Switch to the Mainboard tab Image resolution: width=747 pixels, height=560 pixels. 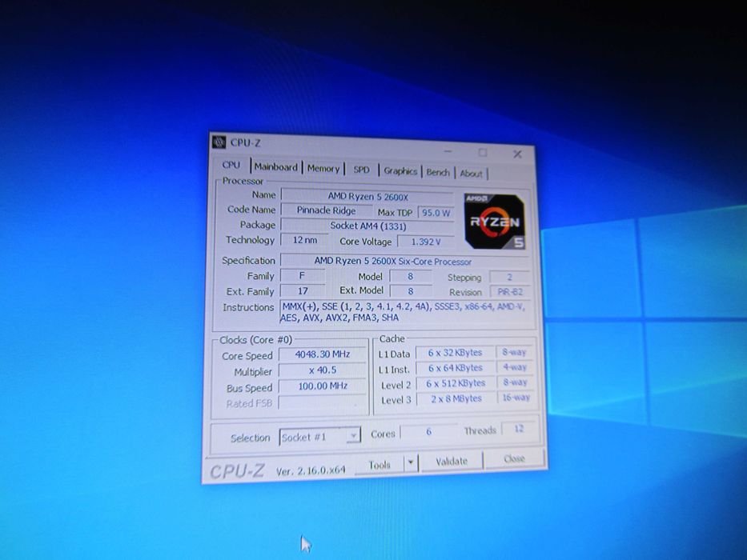(276, 167)
